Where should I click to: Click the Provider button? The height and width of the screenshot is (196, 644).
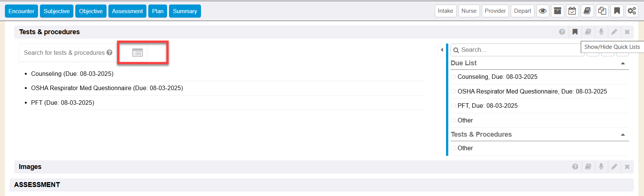point(495,11)
